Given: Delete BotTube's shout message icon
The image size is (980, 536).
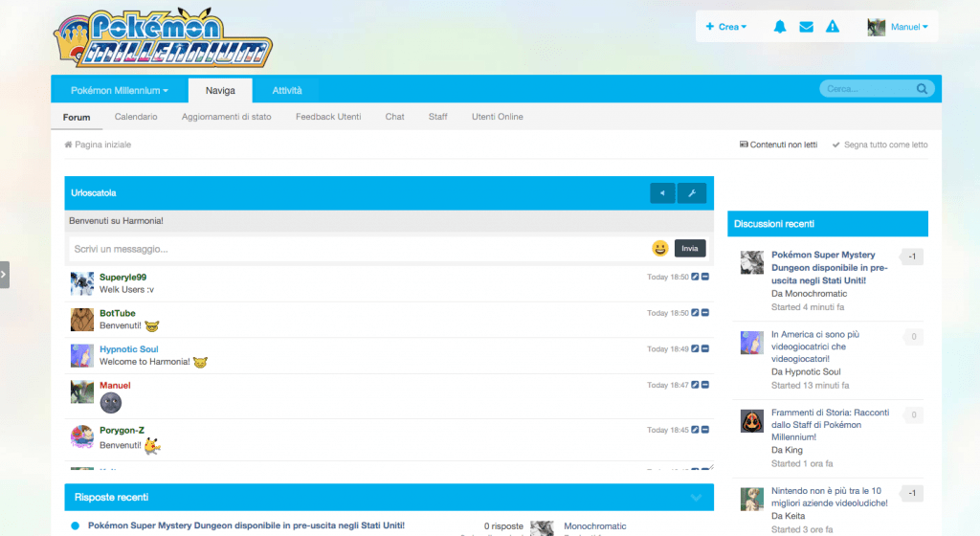Looking at the screenshot, I should tap(705, 313).
